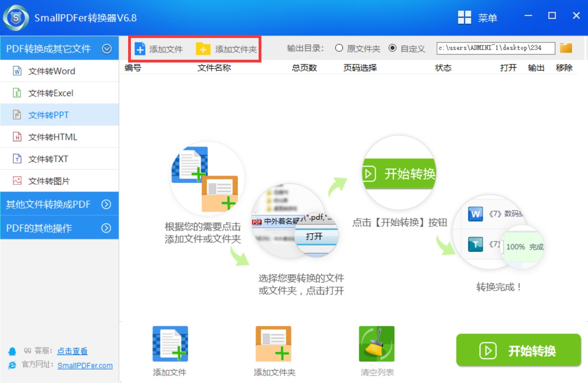This screenshot has width=588, height=383.
Task: Click the 开始转换 illustration in the tutorial circle
Action: (x=399, y=173)
